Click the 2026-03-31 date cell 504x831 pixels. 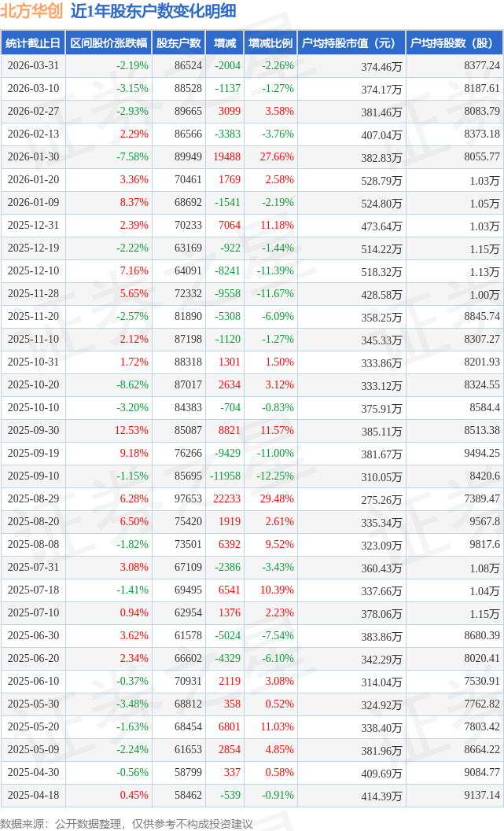[x=33, y=66]
